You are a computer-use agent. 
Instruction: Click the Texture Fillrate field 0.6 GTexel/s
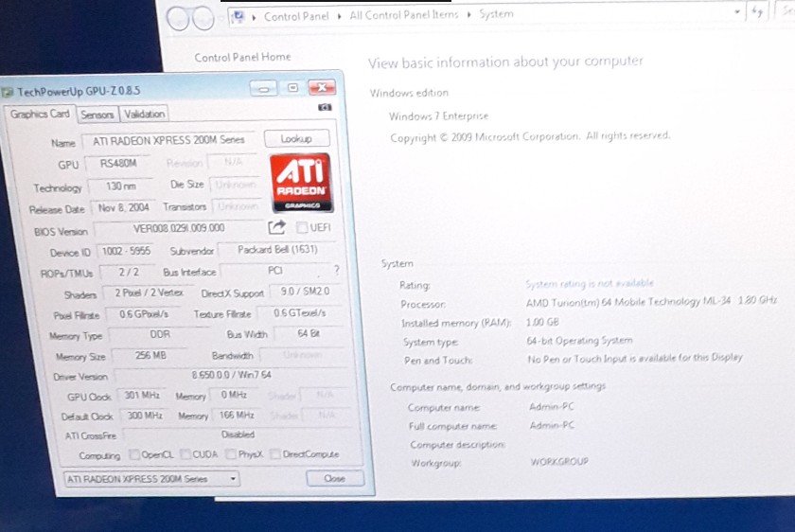[x=300, y=313]
